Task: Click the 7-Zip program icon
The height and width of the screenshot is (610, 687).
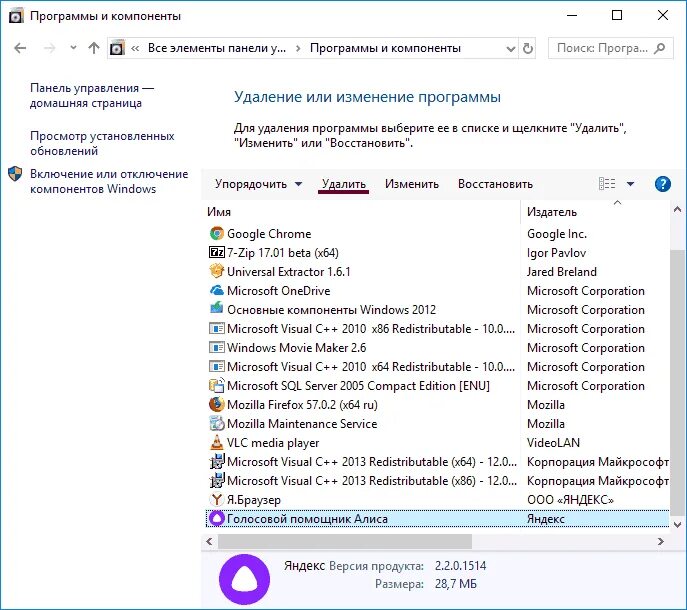Action: (x=216, y=252)
